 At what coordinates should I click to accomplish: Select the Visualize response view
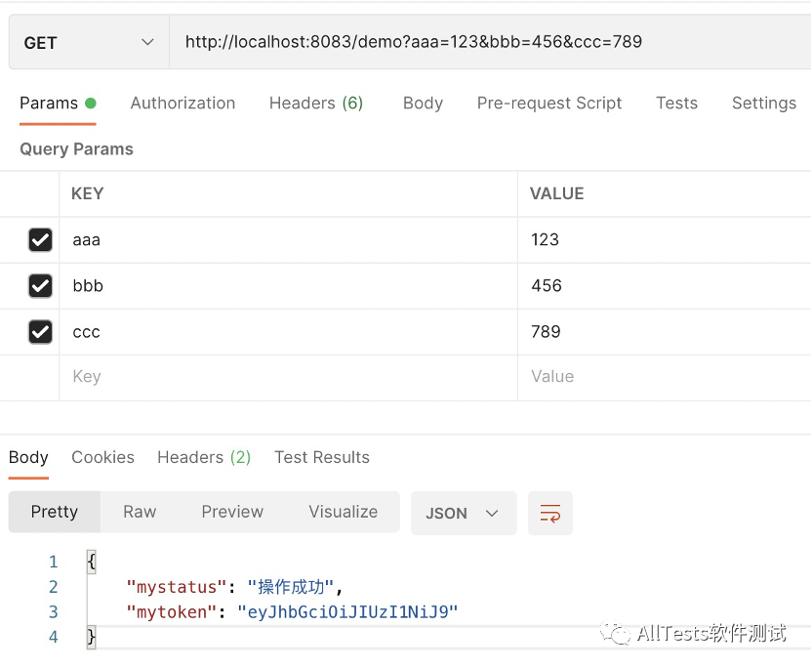tap(344, 512)
